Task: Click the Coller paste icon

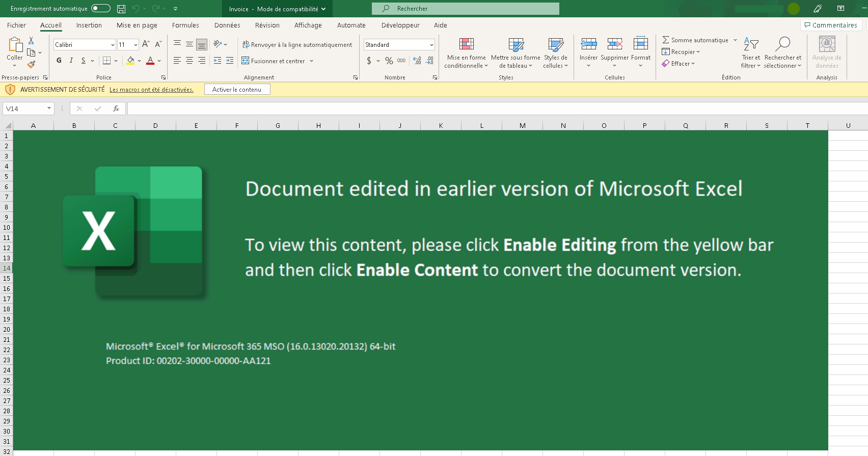Action: [15, 45]
